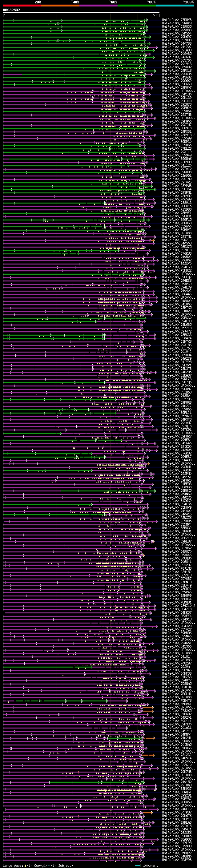Open the UniRef100_Q39865 hit
The height and width of the screenshot is (868, 197).
click(177, 145)
